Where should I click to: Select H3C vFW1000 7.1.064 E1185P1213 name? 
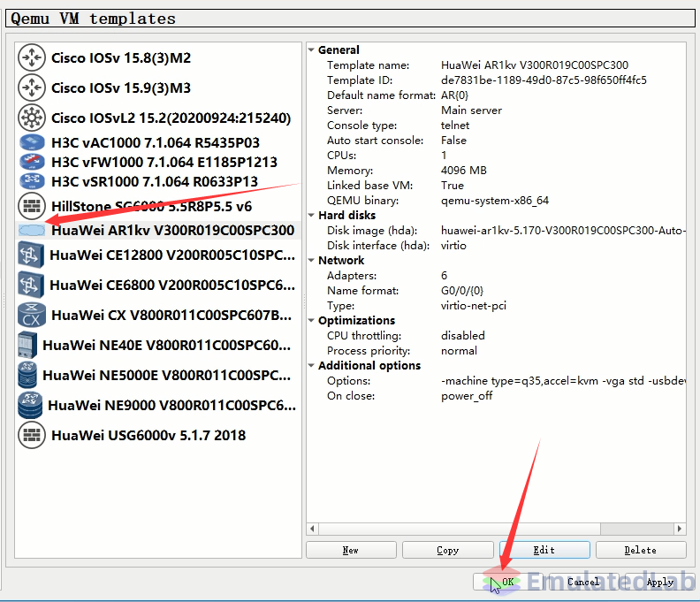[164, 162]
